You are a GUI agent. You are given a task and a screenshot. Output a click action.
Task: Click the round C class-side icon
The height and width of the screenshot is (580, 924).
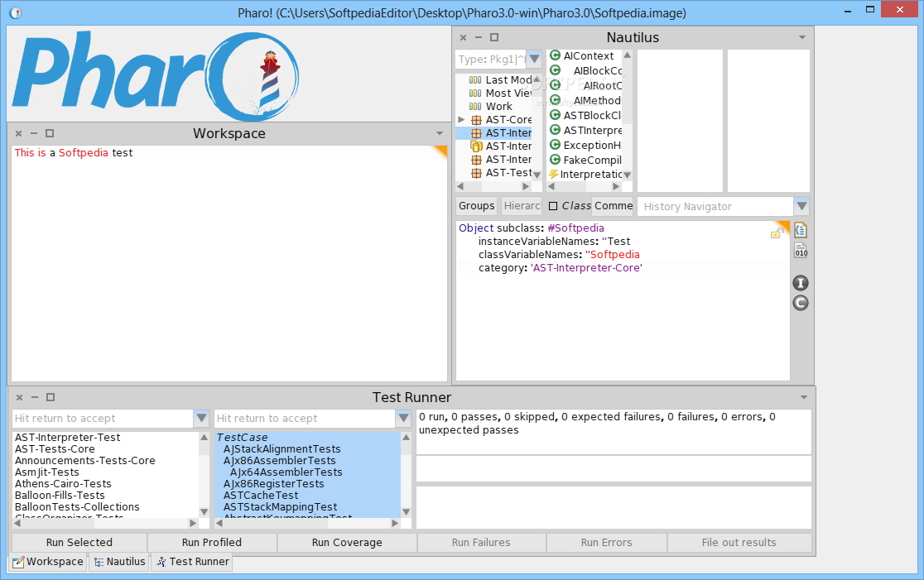click(801, 304)
